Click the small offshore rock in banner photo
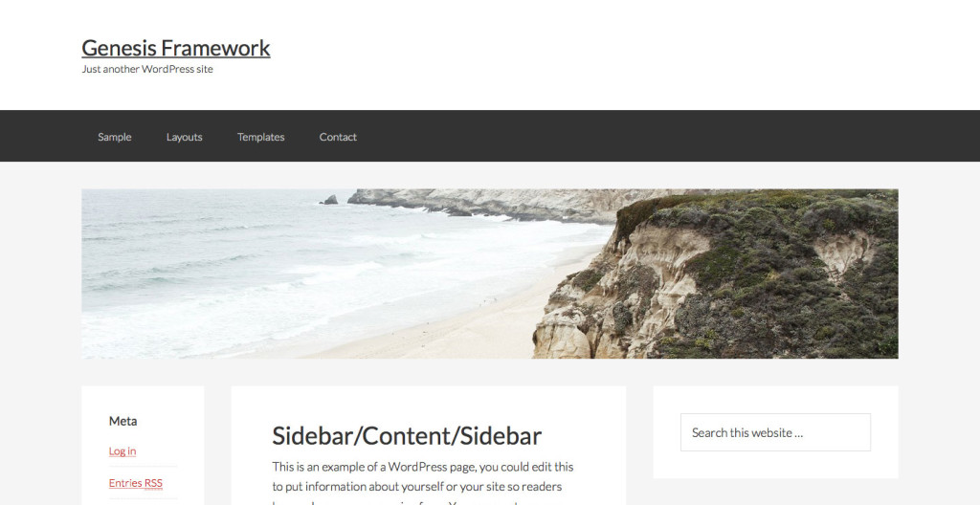 [x=329, y=200]
